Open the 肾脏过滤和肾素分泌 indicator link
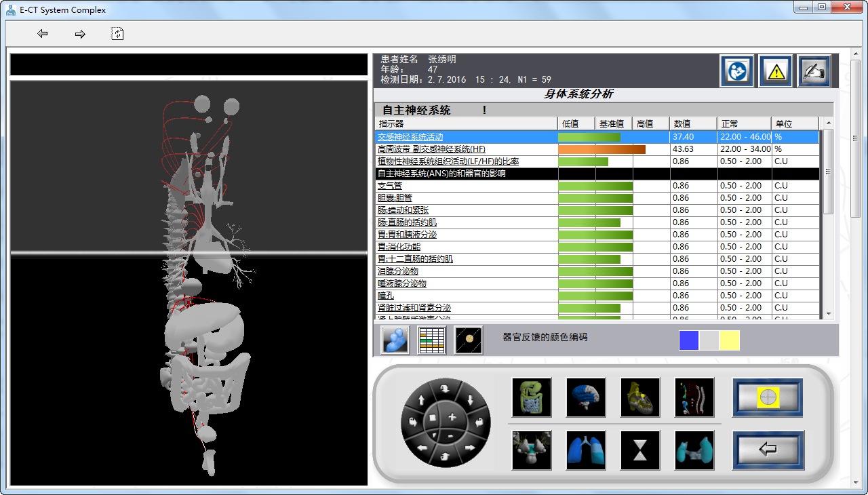 coord(414,308)
